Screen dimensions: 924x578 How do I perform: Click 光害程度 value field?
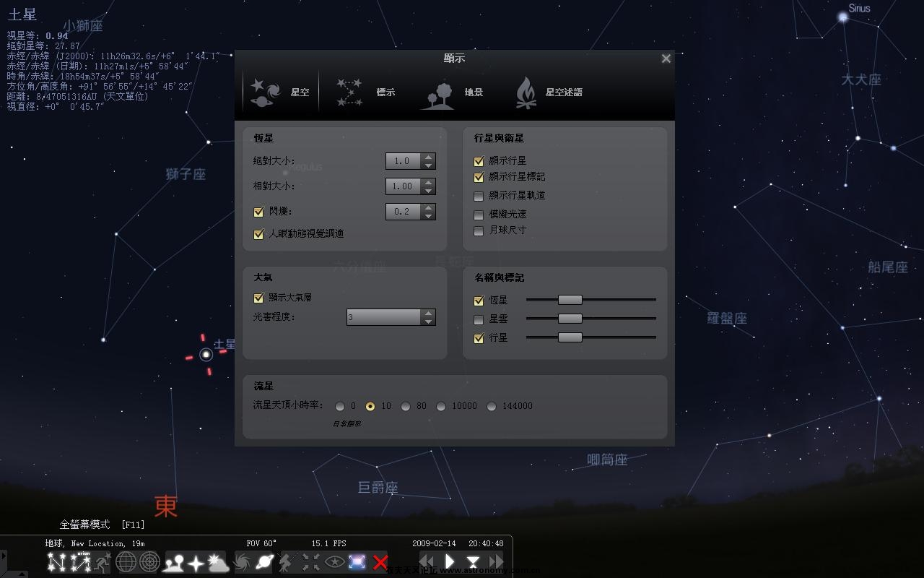click(384, 317)
